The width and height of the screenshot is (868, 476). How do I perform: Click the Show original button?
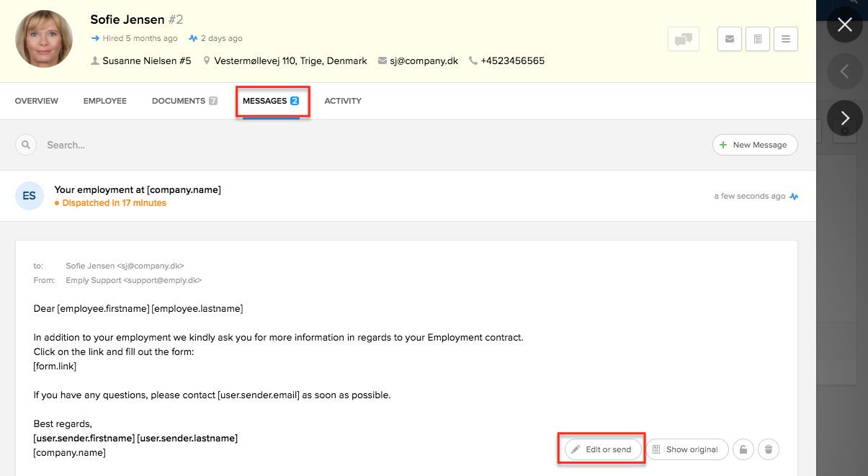(686, 449)
